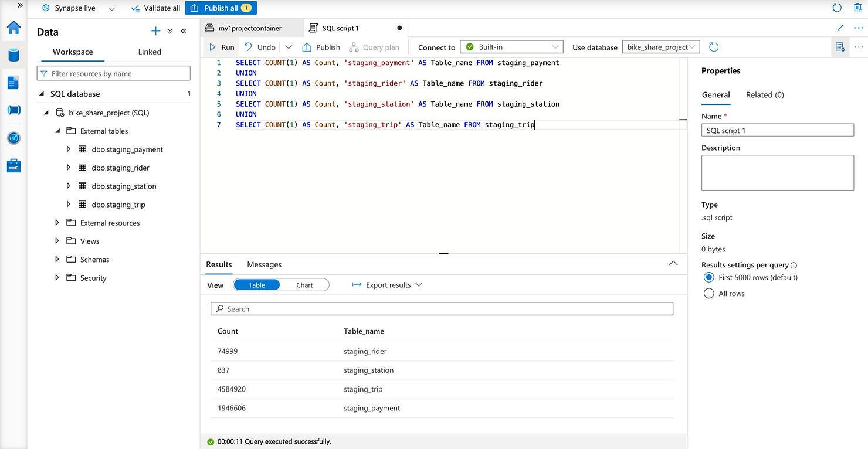Viewport: 868px width, 449px height.
Task: Collapse results pane with up chevron
Action: pyautogui.click(x=673, y=263)
